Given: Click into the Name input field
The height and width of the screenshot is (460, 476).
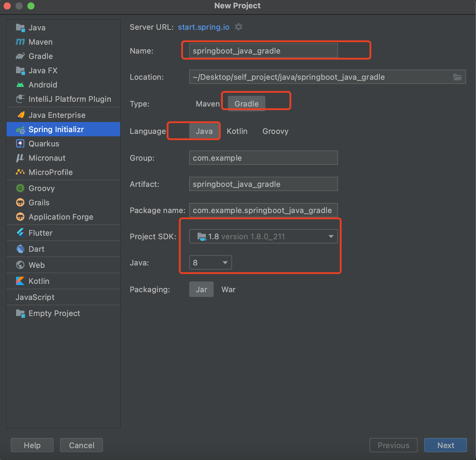Looking at the screenshot, I should click(x=264, y=51).
